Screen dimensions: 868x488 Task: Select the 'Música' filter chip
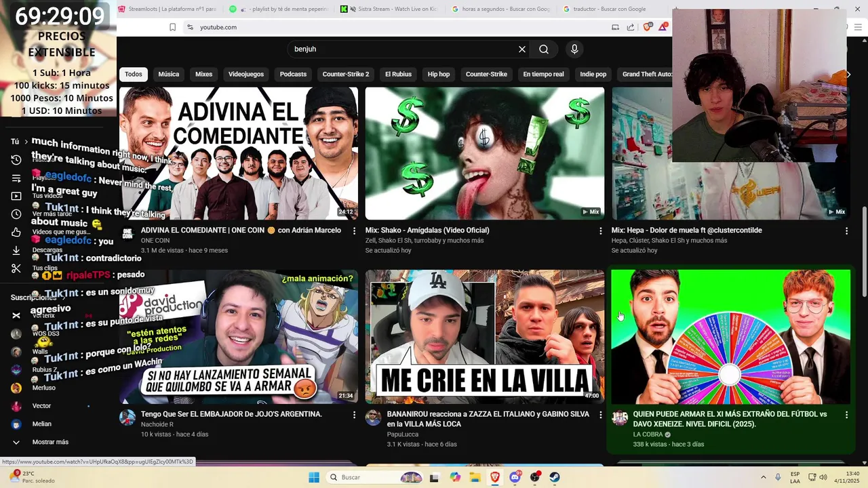169,74
